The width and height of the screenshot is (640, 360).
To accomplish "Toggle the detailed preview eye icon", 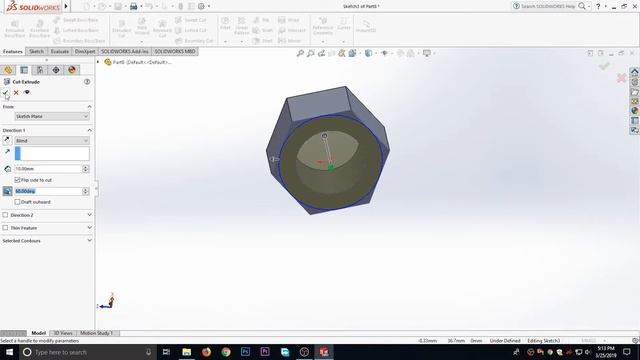I will 27,93.
